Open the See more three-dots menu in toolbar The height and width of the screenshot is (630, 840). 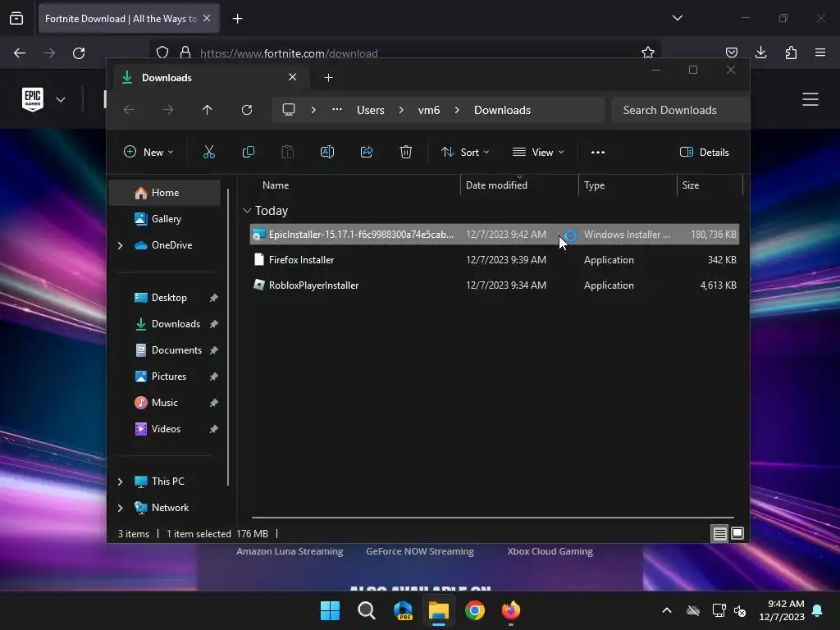tap(598, 152)
